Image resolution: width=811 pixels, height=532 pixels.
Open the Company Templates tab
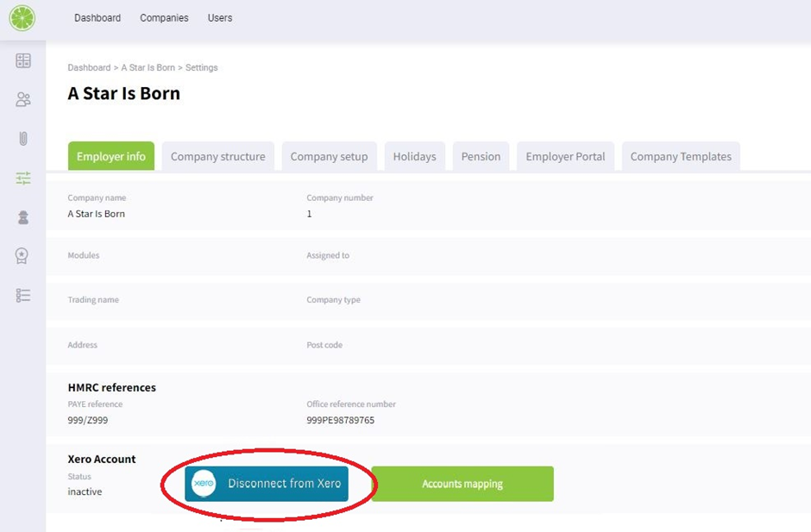click(681, 156)
